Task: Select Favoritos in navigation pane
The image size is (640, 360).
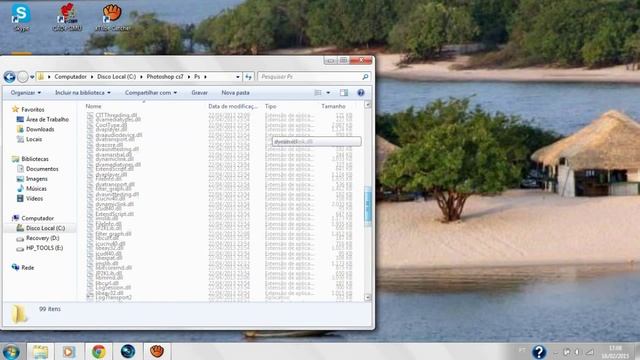Action: tap(33, 109)
